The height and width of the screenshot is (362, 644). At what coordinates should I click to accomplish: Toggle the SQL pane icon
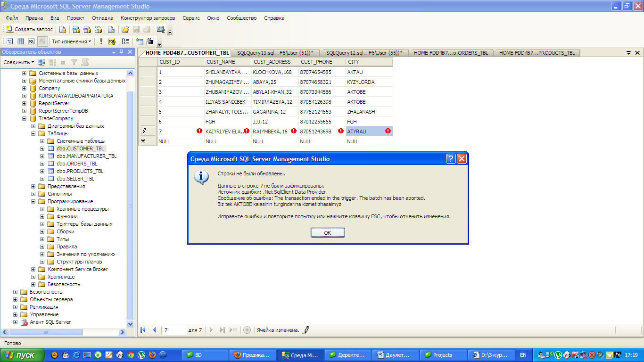tap(32, 41)
